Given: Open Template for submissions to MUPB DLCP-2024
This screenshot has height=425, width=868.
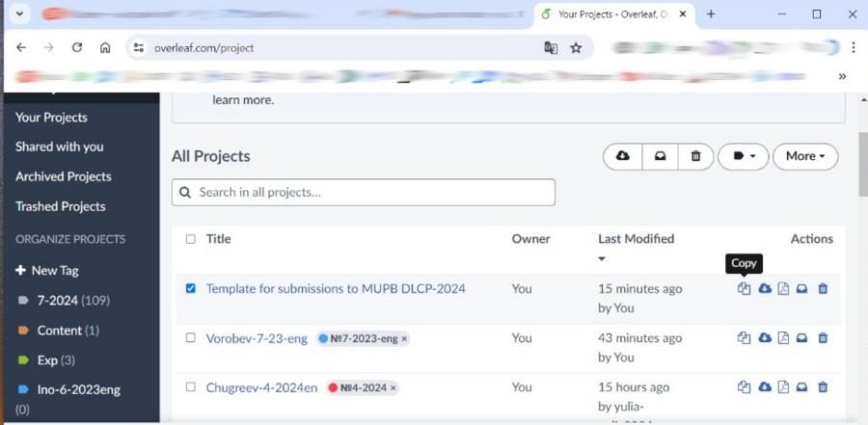Looking at the screenshot, I should (336, 289).
